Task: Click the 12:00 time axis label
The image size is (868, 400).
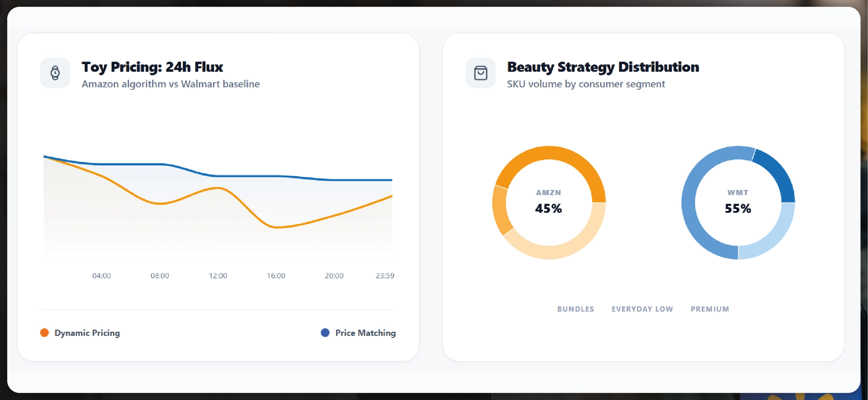Action: coord(218,276)
